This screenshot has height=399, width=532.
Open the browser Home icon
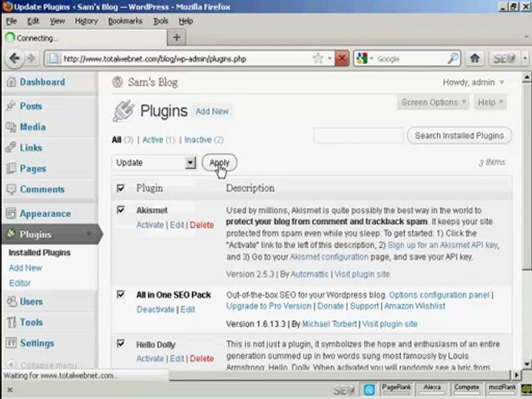pyautogui.click(x=475, y=59)
